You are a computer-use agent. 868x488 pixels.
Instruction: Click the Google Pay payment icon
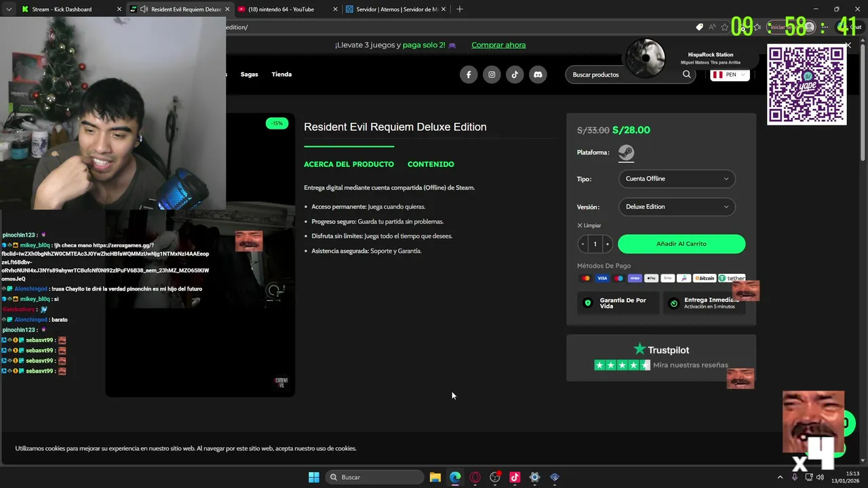point(667,279)
